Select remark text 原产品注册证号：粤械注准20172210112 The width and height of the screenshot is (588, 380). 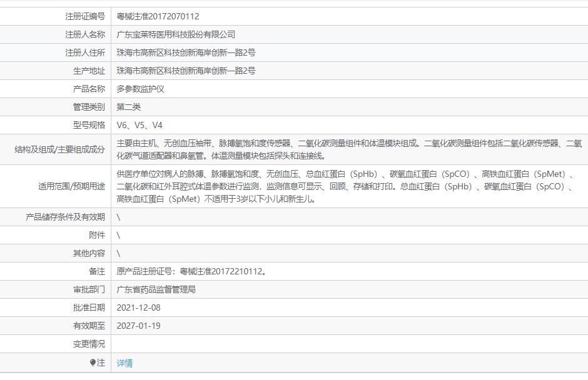click(191, 271)
